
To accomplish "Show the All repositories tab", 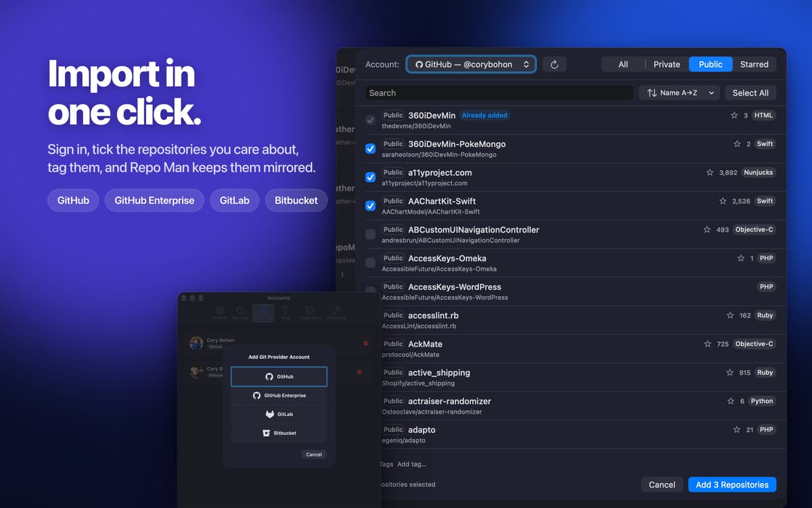I will (623, 64).
